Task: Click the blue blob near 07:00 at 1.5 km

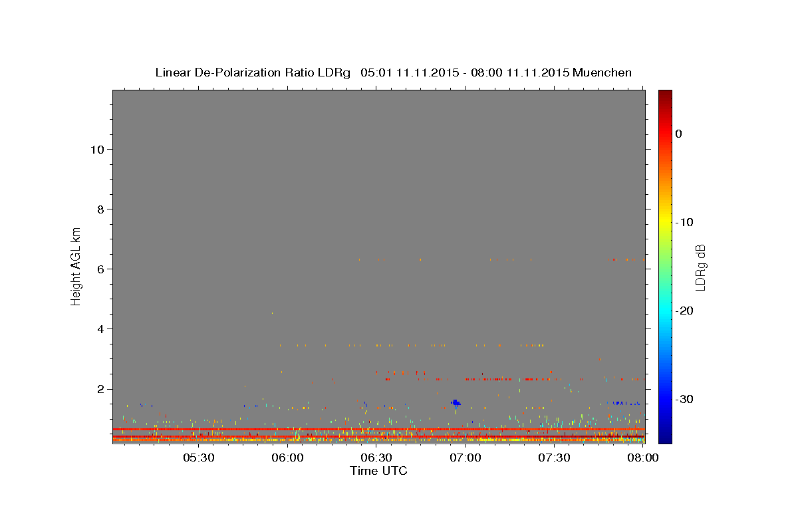Action: [x=456, y=402]
